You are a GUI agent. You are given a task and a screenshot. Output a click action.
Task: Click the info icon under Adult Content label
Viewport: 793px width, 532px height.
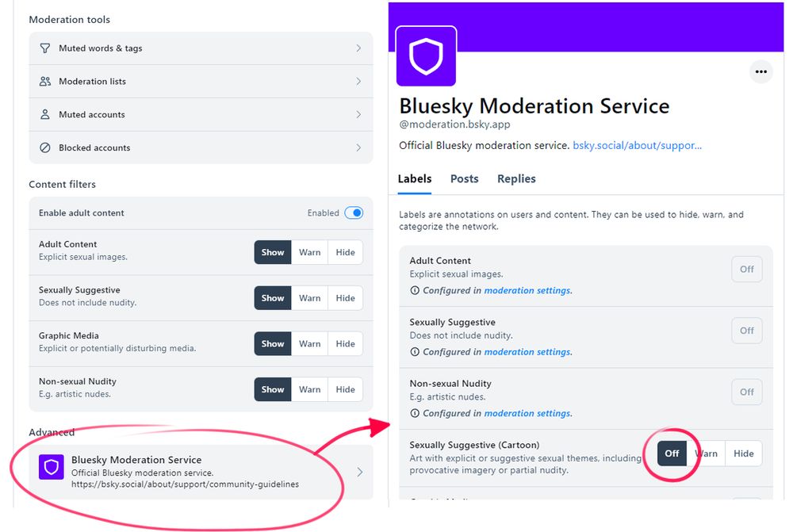click(x=415, y=290)
